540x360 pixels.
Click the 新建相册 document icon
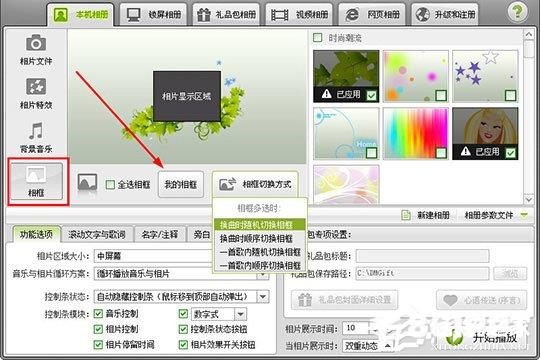tap(406, 216)
